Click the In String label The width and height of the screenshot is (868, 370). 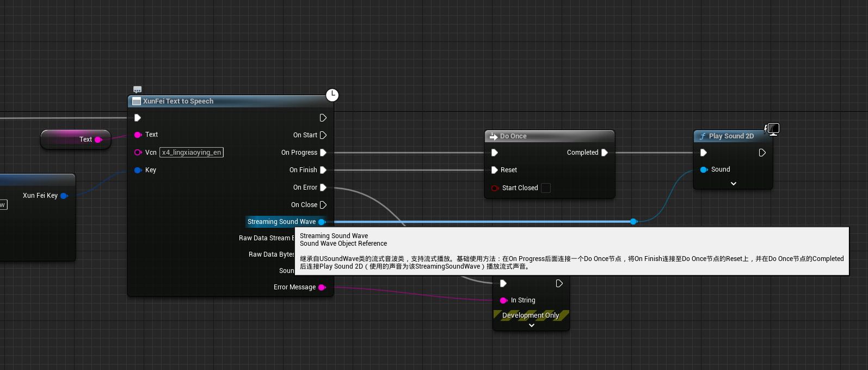(523, 300)
